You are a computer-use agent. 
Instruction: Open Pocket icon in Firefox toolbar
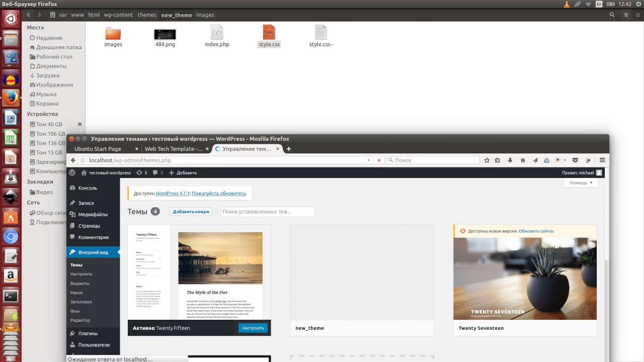point(576,160)
